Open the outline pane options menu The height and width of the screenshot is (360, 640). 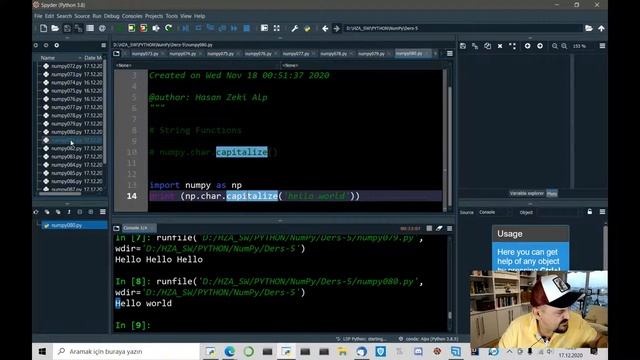[103, 211]
